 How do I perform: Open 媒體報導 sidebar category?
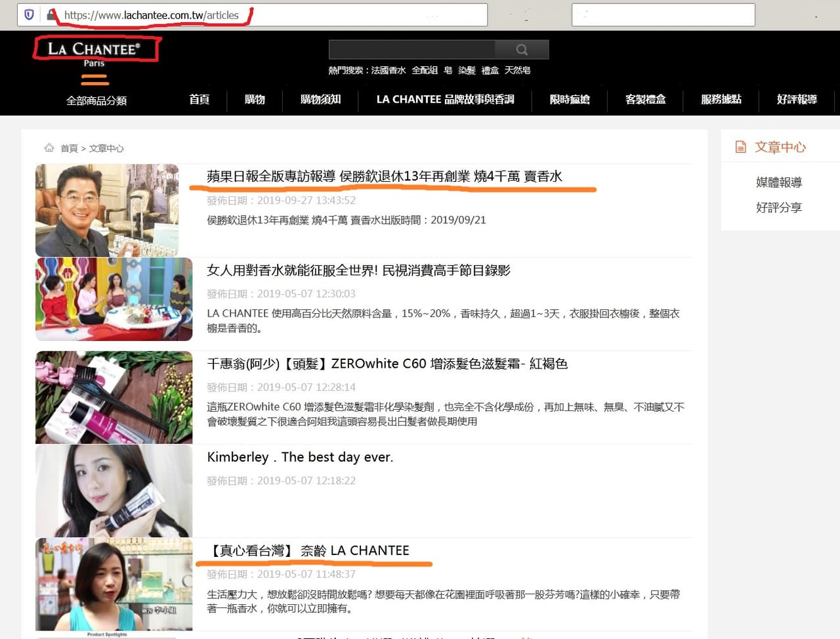tap(779, 183)
